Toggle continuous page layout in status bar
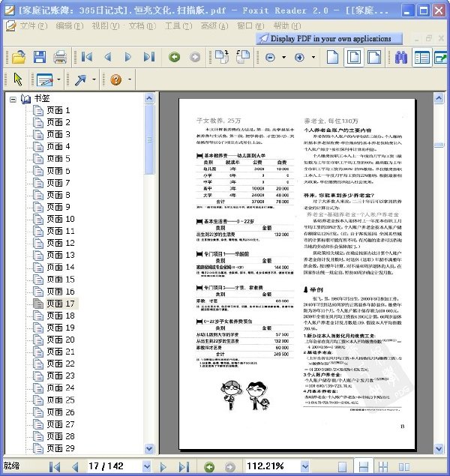450x476 pixels. tap(363, 466)
